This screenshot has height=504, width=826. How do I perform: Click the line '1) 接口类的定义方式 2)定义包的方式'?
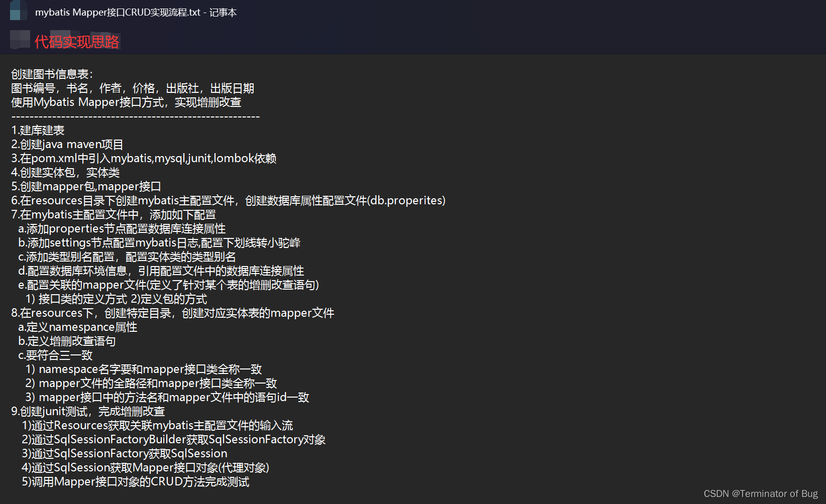click(x=117, y=299)
